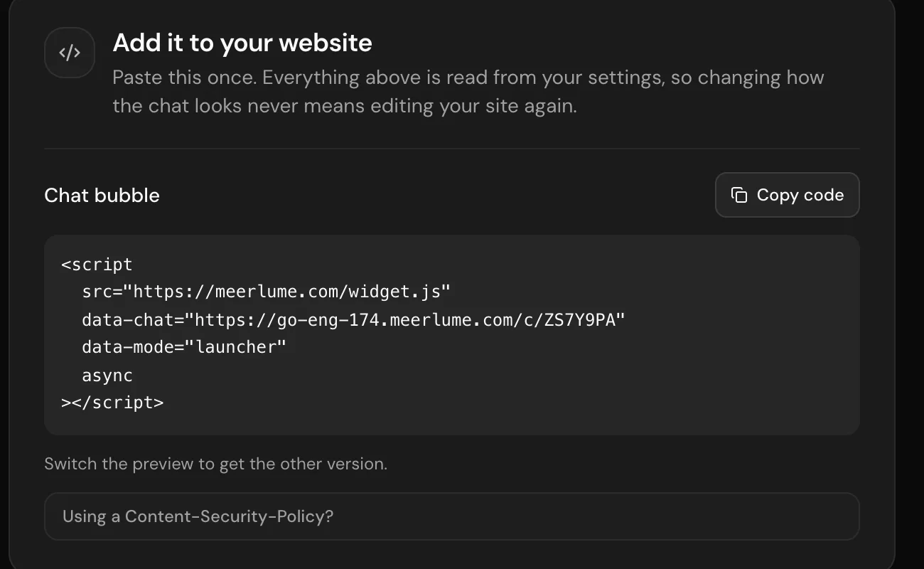The width and height of the screenshot is (924, 569).
Task: Click the Paste this once description text
Action: pos(468,92)
